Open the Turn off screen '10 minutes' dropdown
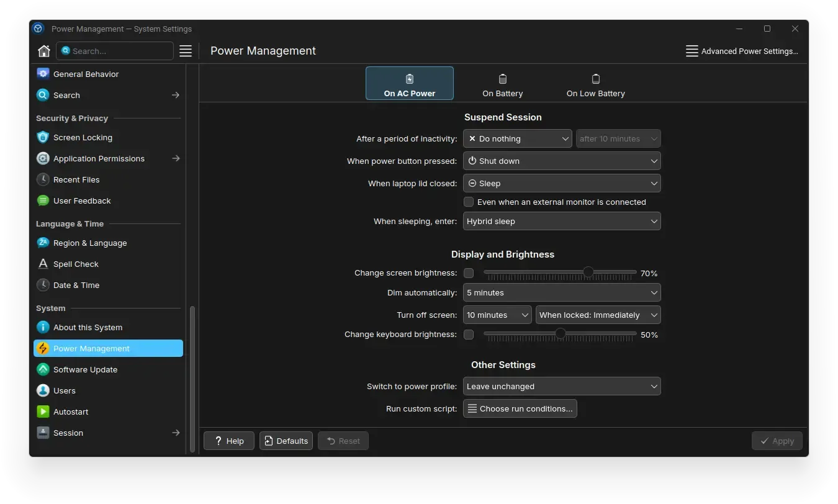This screenshot has height=504, width=838. point(497,315)
